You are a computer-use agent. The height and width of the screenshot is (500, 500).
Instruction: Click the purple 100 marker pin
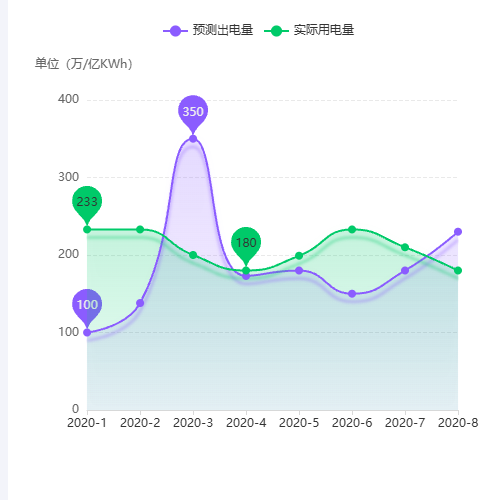(87, 307)
